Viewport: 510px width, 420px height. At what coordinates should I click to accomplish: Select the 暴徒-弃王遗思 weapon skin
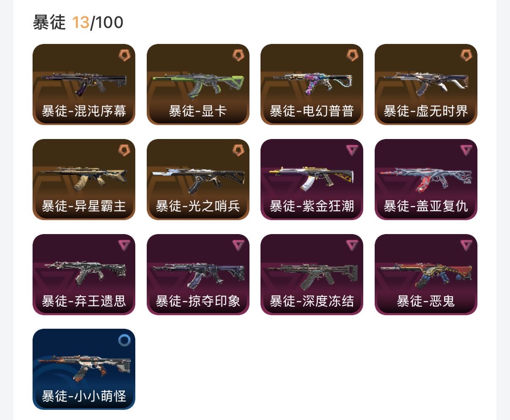click(84, 275)
